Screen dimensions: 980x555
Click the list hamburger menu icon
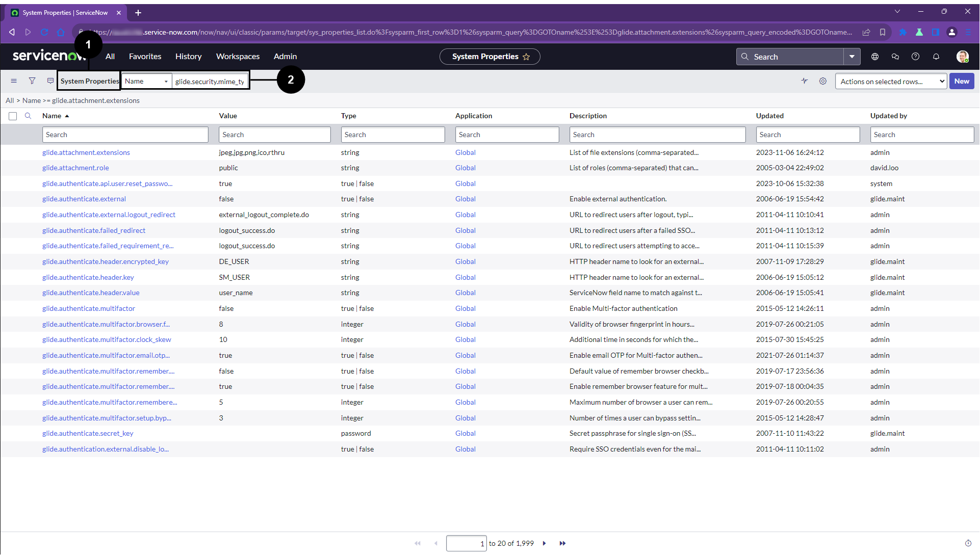pos(14,81)
